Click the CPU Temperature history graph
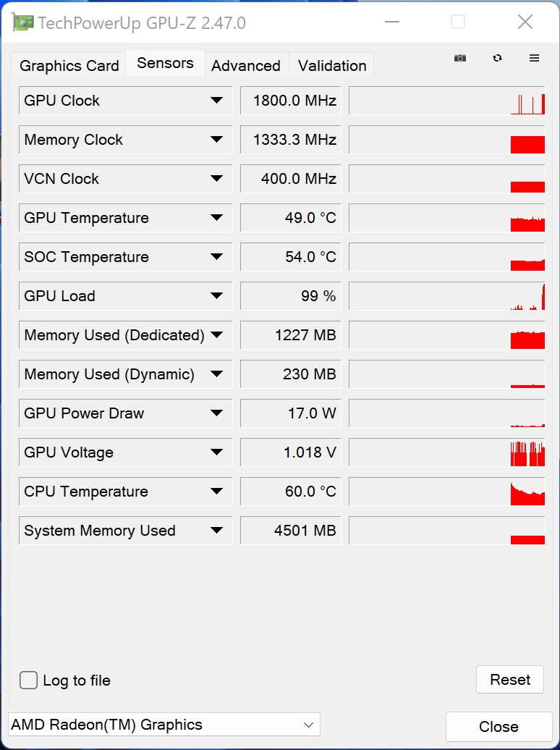This screenshot has width=560, height=750. (x=446, y=492)
